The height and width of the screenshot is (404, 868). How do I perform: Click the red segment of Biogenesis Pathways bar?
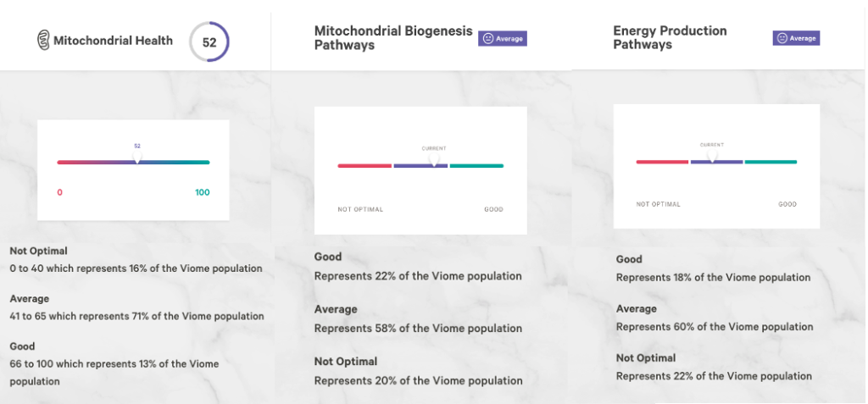[364, 165]
